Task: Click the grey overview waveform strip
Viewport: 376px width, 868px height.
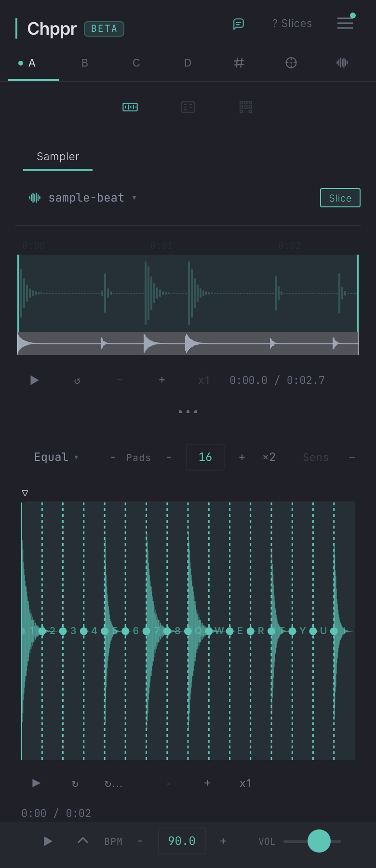Action: pos(188,343)
